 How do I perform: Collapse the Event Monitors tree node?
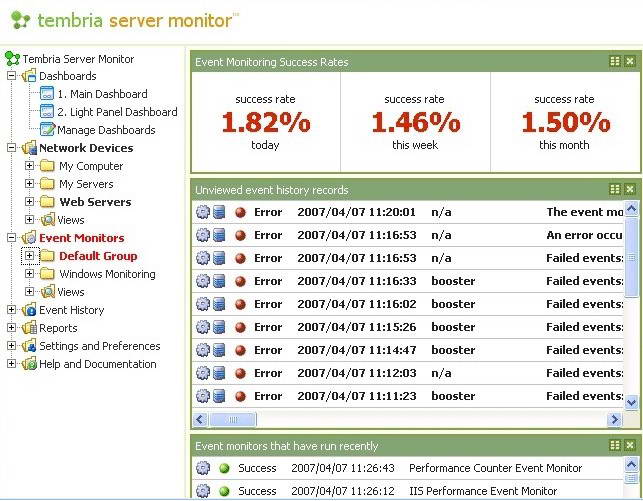tap(12, 238)
